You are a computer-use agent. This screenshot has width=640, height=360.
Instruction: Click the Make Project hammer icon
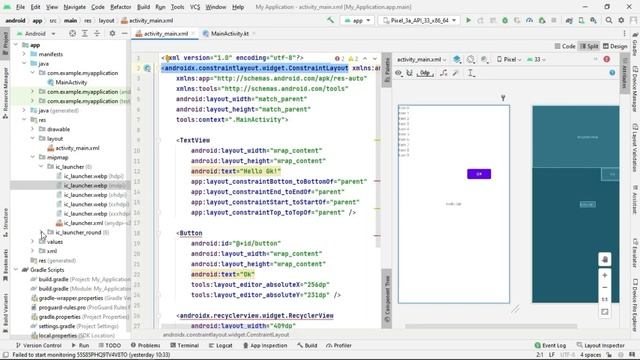330,20
